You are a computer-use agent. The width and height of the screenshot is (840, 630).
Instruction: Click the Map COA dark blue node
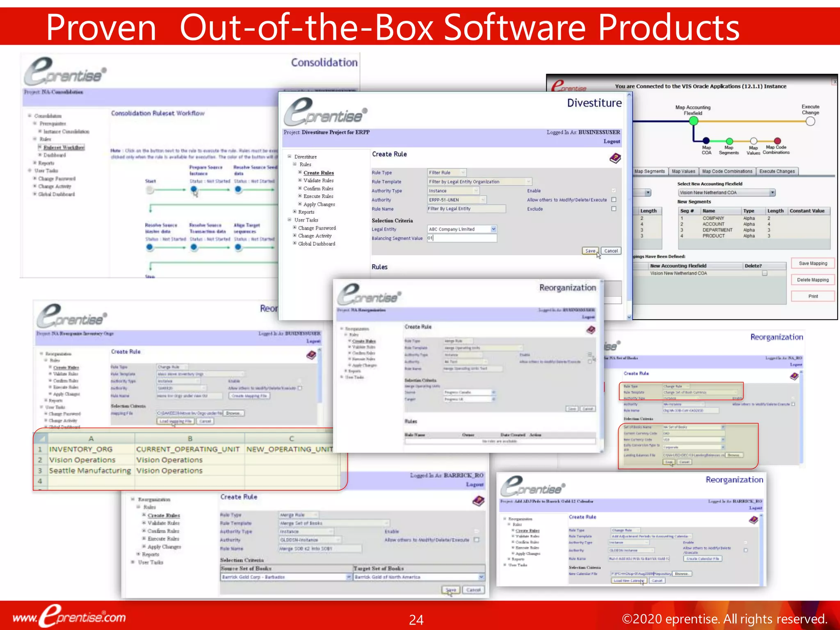[706, 141]
